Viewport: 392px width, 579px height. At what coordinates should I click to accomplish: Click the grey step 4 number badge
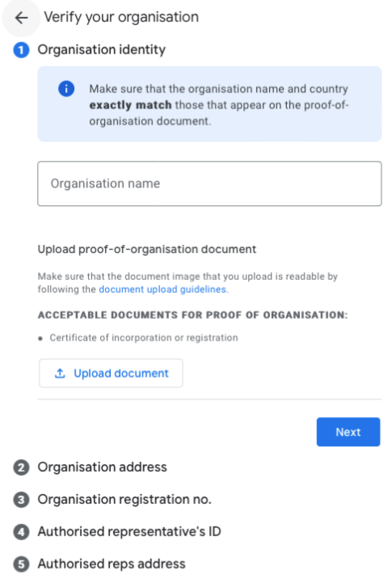[21, 532]
